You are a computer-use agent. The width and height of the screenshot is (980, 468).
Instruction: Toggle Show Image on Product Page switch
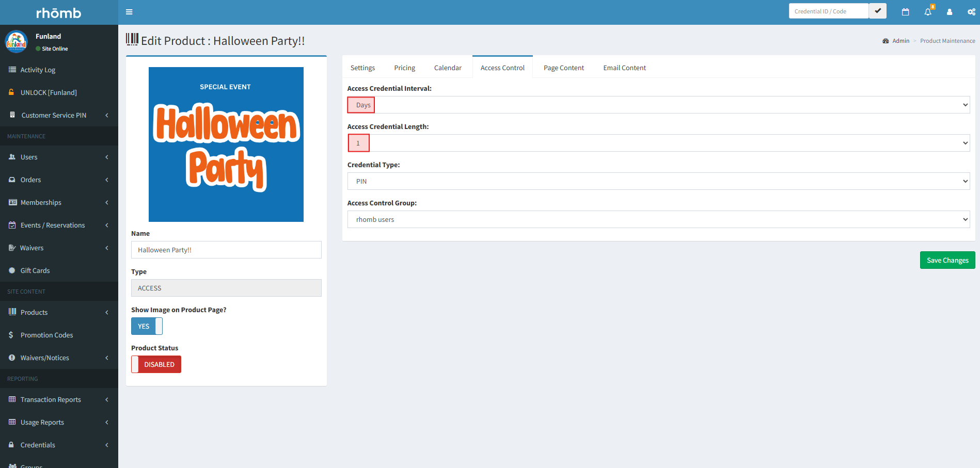147,326
